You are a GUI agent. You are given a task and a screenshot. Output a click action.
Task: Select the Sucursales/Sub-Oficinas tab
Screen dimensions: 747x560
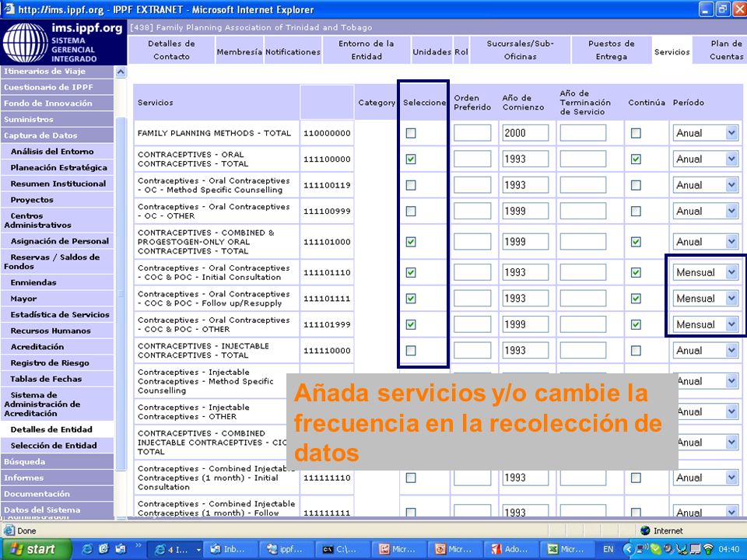pyautogui.click(x=521, y=50)
